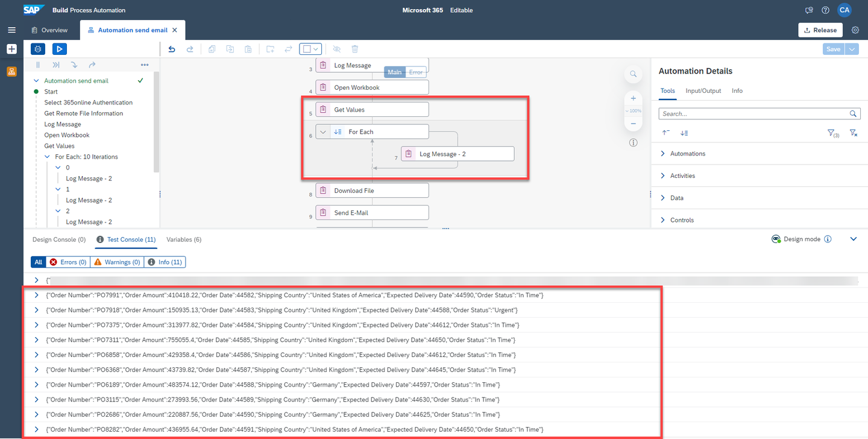868x439 pixels.
Task: Open project settings gear icon
Action: tap(855, 30)
